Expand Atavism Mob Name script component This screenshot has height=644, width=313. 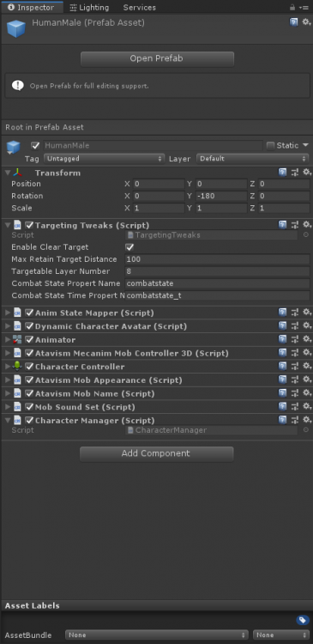8,394
